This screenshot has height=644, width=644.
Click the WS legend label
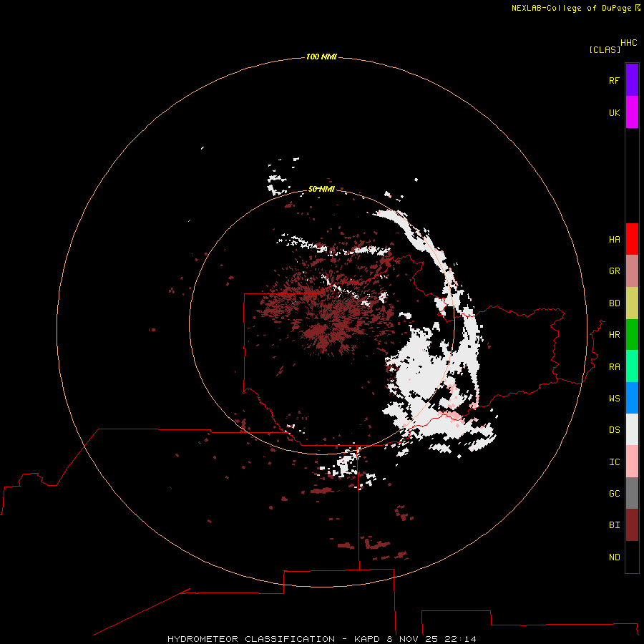point(614,398)
